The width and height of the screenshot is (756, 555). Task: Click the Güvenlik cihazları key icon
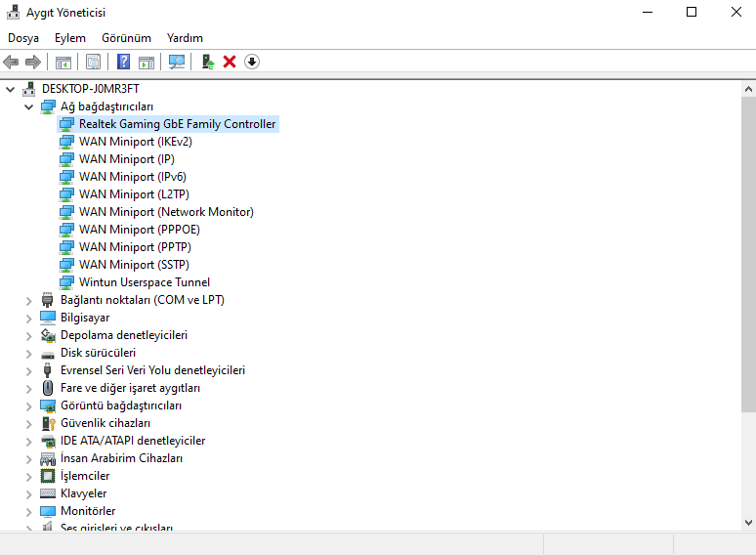[x=48, y=423]
